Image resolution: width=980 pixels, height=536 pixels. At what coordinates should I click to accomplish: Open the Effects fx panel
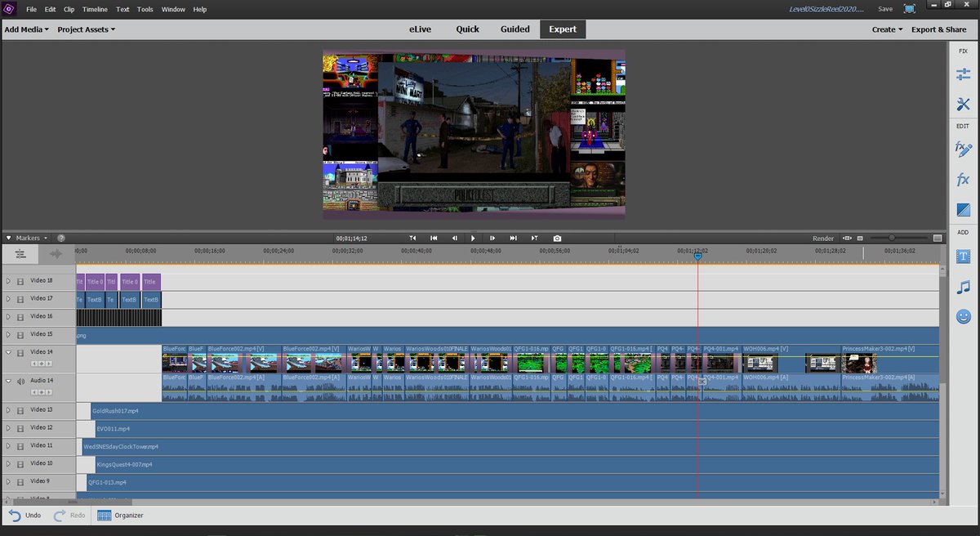[963, 179]
